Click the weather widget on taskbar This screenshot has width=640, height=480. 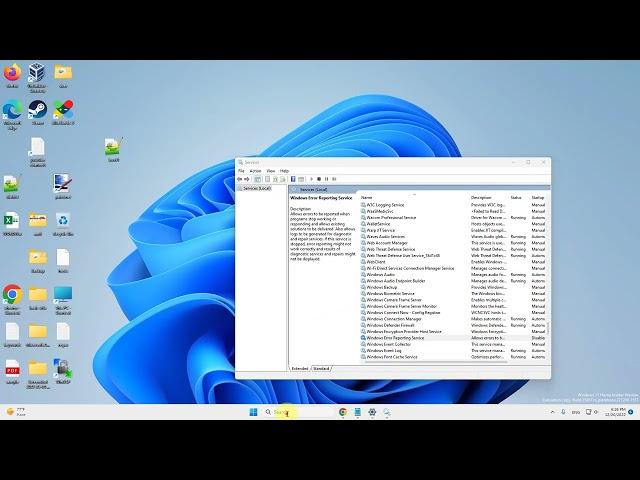[x=16, y=412]
